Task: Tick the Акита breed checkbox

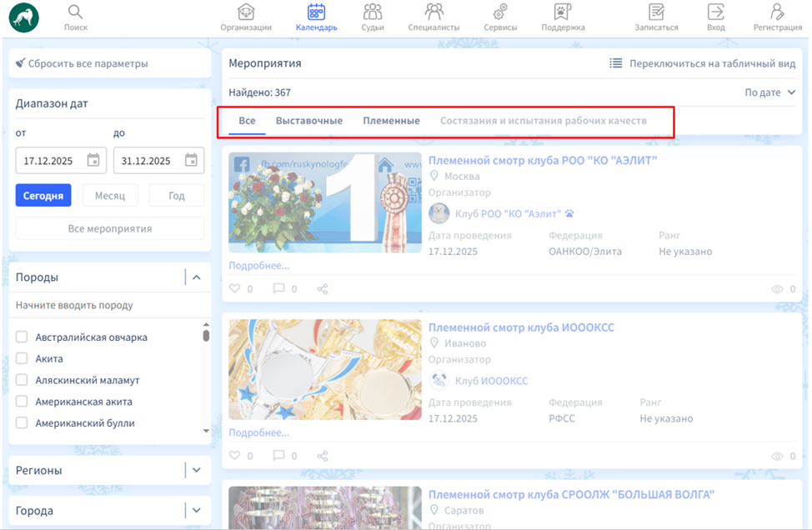Action: pyautogui.click(x=23, y=359)
